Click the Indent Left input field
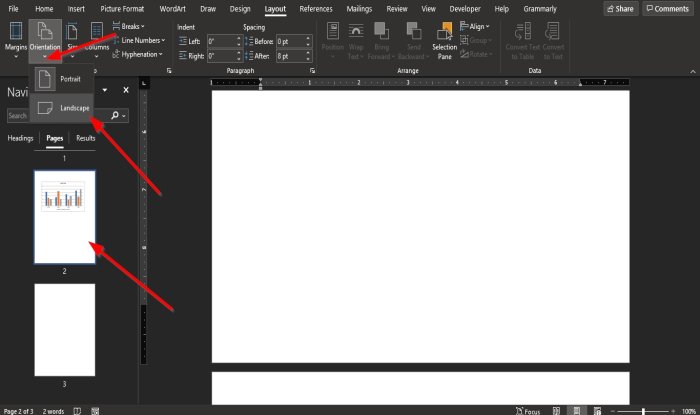The image size is (700, 415). coord(221,42)
